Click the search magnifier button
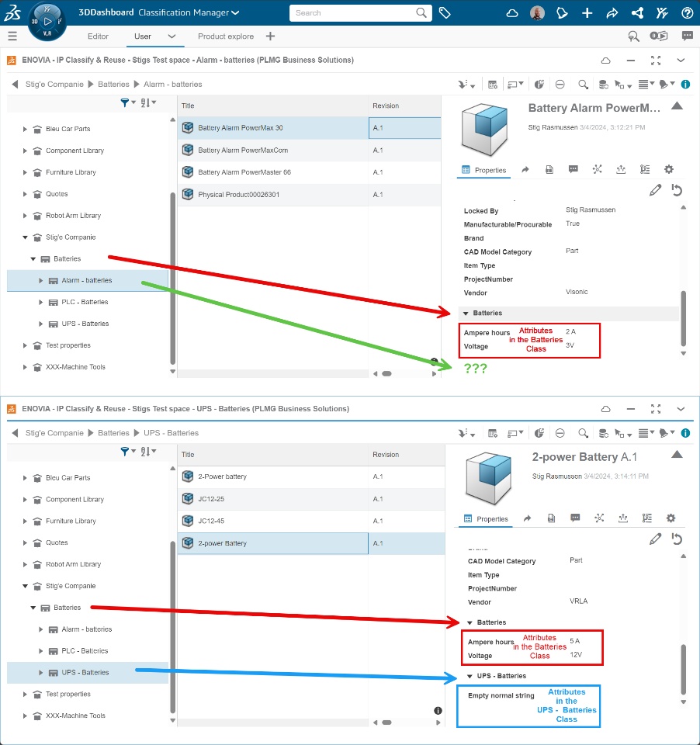The image size is (700, 745). click(x=421, y=13)
